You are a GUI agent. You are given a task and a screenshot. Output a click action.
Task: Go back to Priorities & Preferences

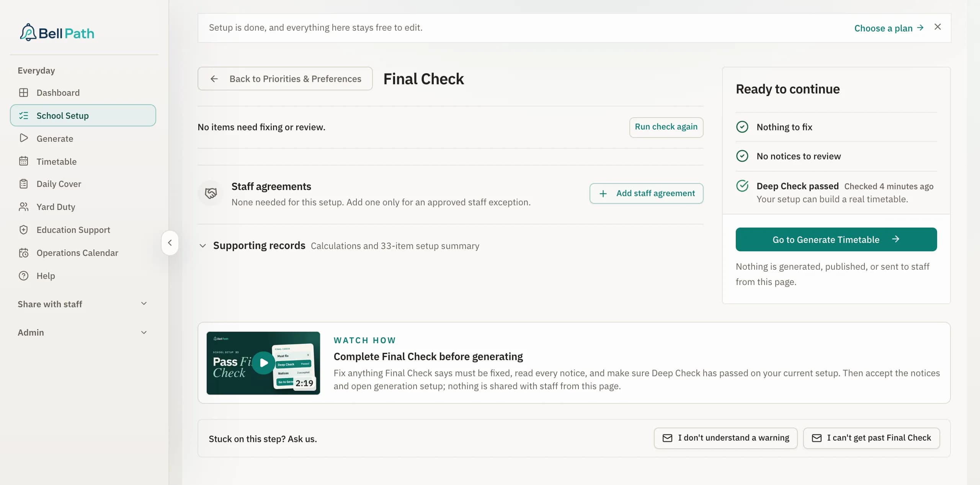[x=285, y=79]
